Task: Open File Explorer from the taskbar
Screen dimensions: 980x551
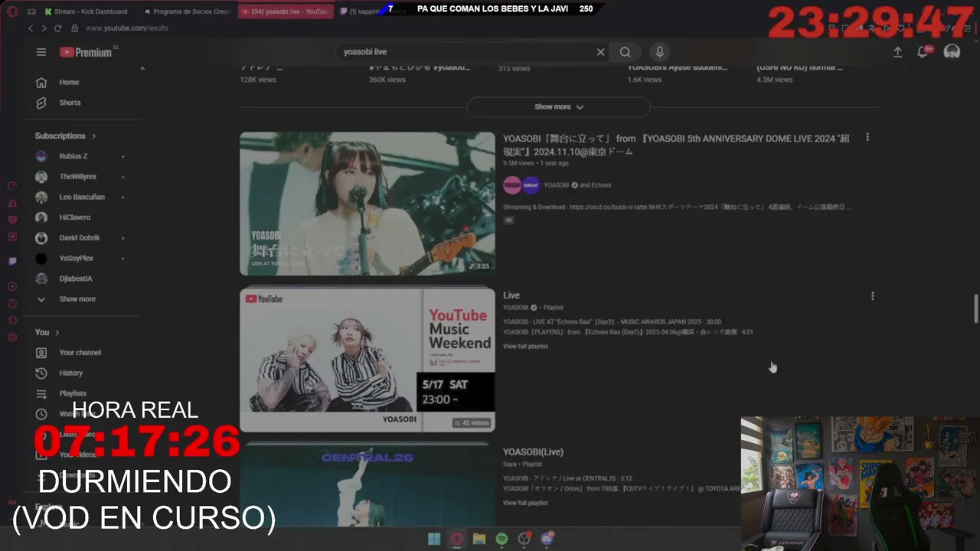Action: [x=479, y=539]
